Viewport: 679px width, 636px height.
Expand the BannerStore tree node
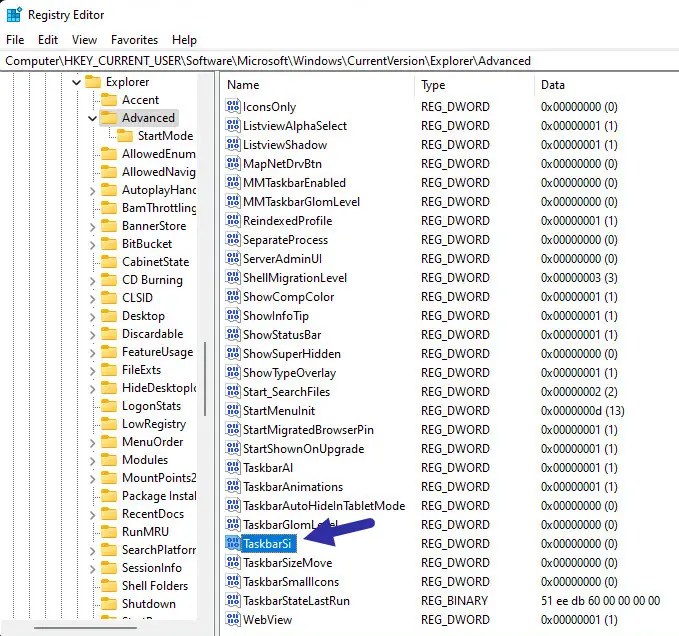click(x=92, y=226)
